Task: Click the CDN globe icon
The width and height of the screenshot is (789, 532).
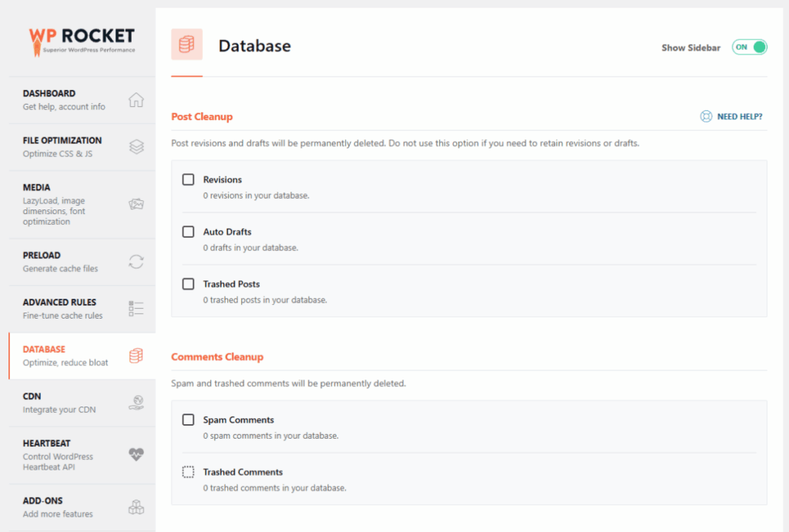Action: click(136, 403)
